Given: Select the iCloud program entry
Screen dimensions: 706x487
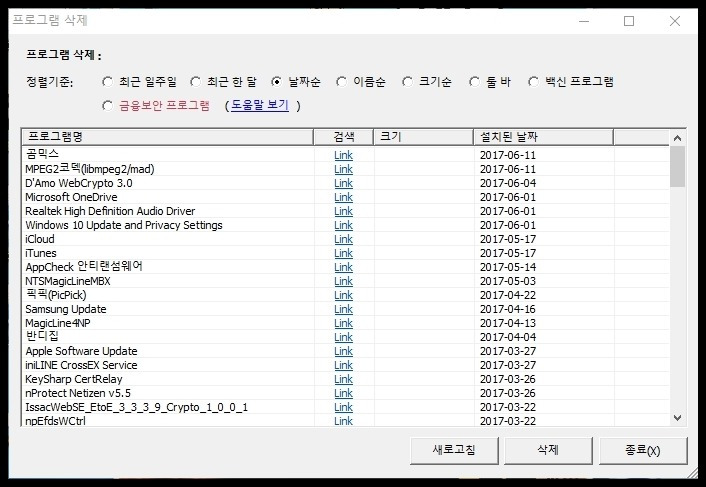Looking at the screenshot, I should click(x=40, y=239).
